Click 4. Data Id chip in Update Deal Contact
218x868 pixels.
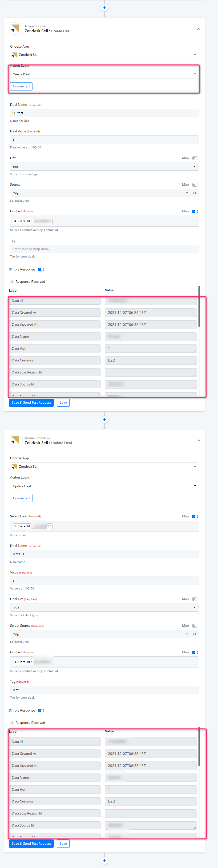pyautogui.click(x=32, y=662)
